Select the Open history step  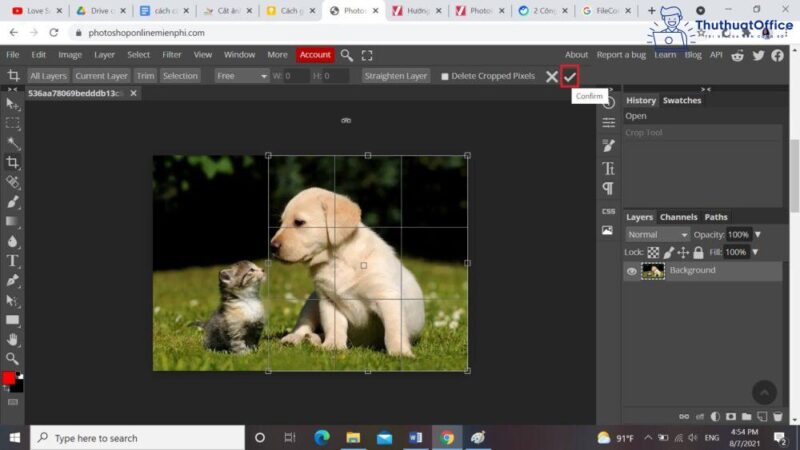[x=703, y=116]
